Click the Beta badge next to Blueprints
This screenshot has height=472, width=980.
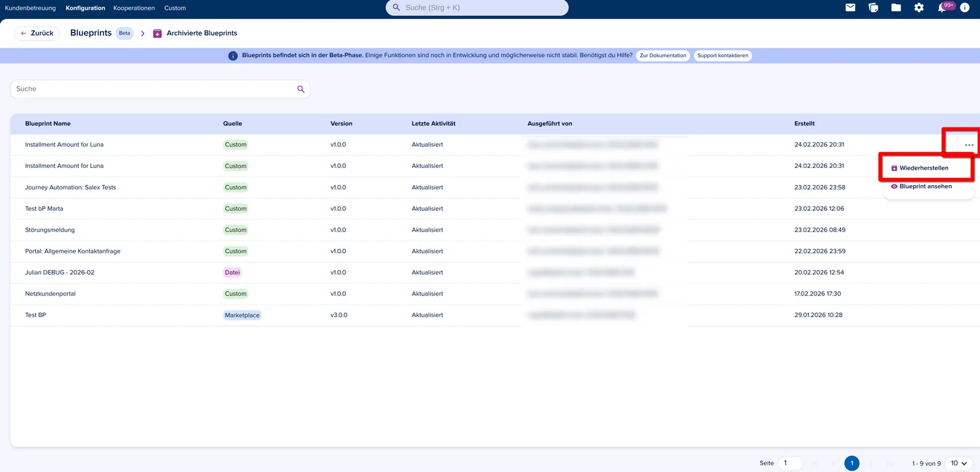(124, 33)
